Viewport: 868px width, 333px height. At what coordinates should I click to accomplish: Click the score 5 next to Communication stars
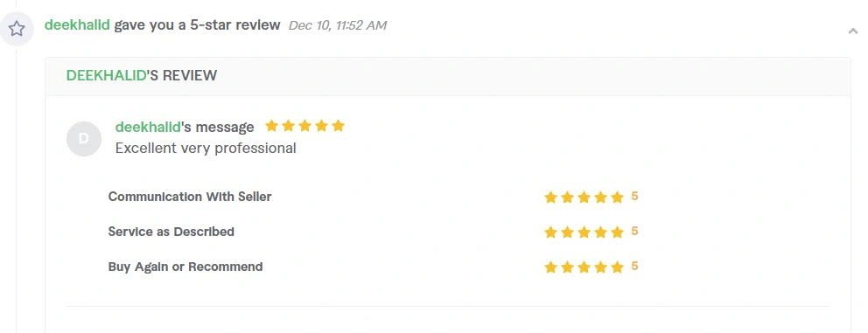pyautogui.click(x=634, y=197)
